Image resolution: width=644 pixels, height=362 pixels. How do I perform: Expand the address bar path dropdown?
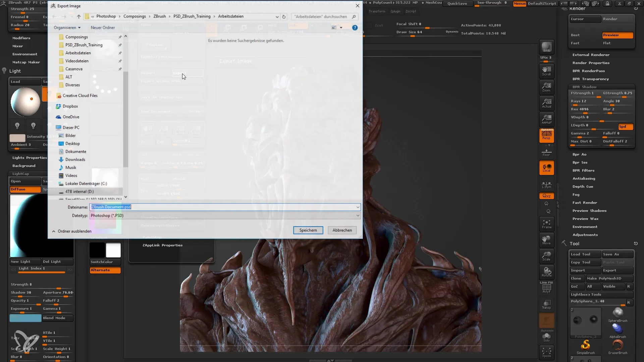(x=277, y=16)
